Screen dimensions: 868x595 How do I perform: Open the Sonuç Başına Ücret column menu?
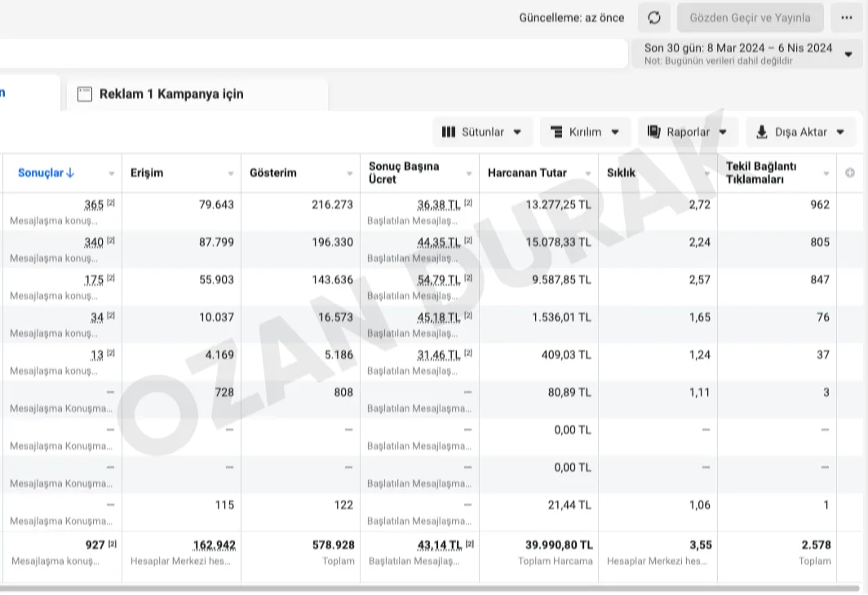(x=469, y=173)
